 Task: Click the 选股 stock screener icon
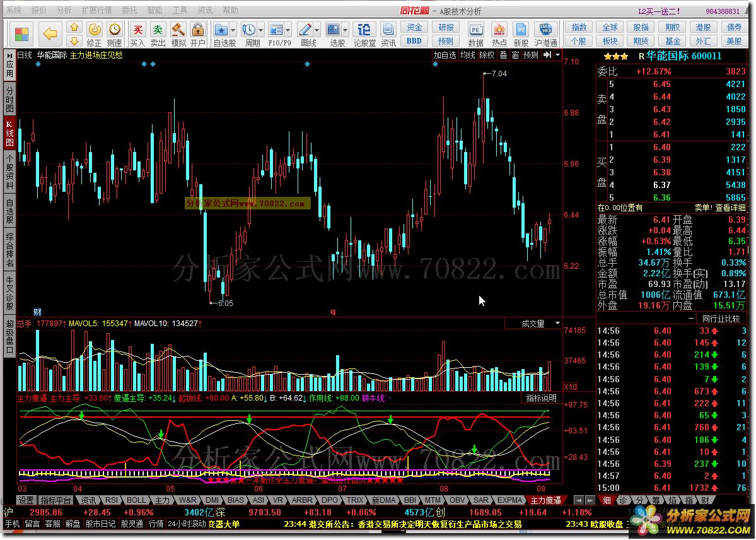pyautogui.click(x=333, y=30)
